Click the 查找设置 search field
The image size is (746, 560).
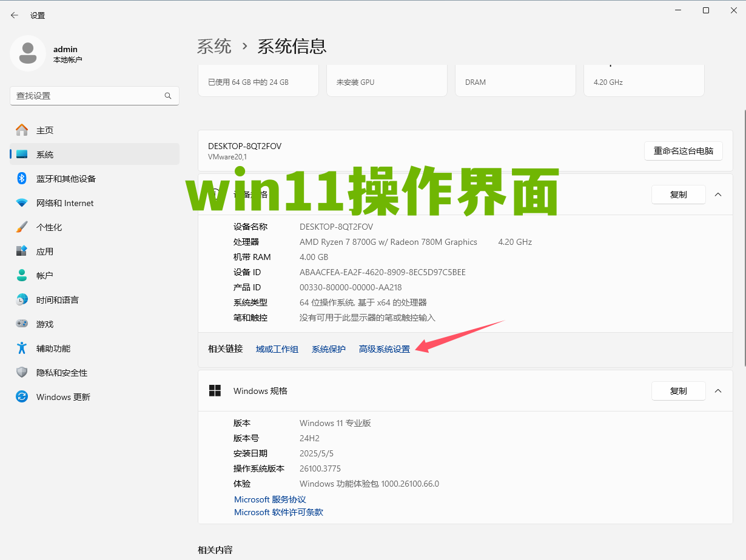point(95,96)
